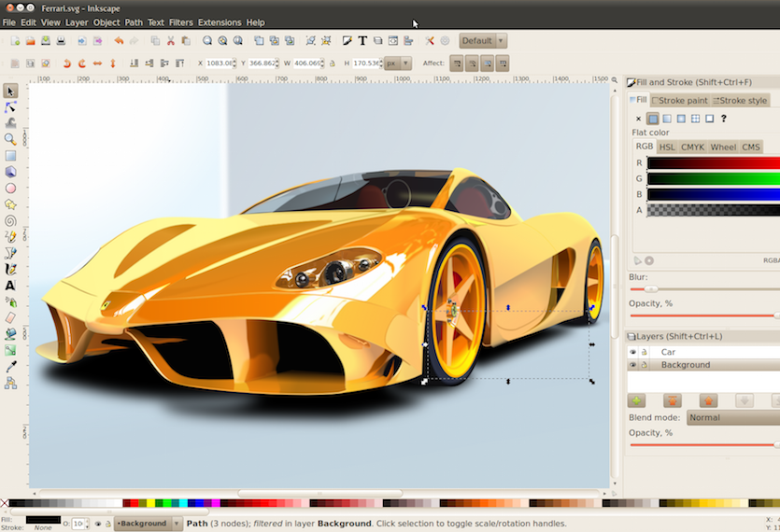
Task: Open the File menu
Action: pos(9,22)
